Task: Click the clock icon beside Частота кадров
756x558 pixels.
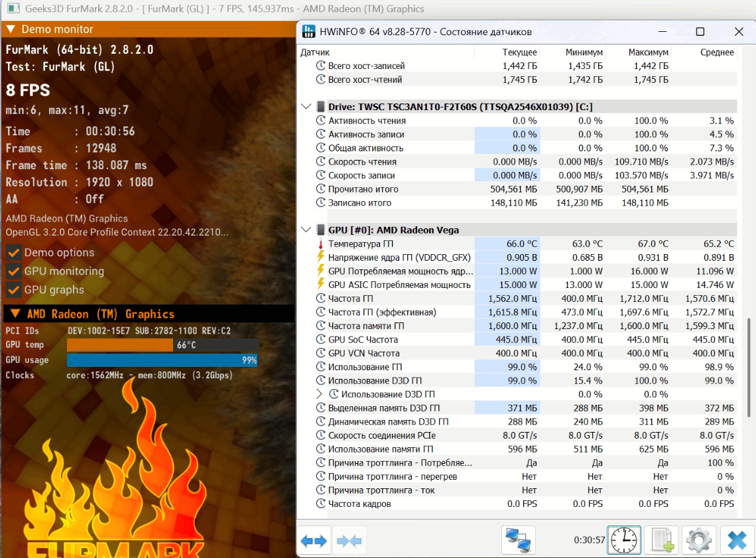Action: coord(320,504)
